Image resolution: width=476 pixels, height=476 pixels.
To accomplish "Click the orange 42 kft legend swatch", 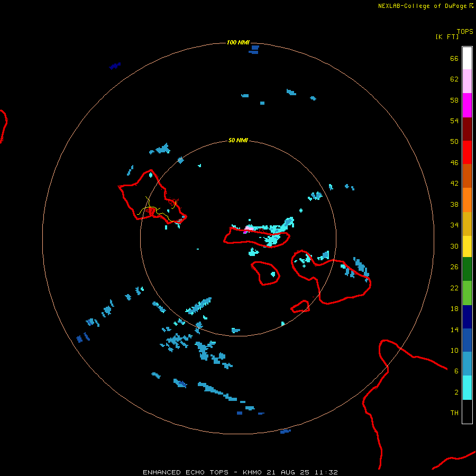I will [467, 200].
